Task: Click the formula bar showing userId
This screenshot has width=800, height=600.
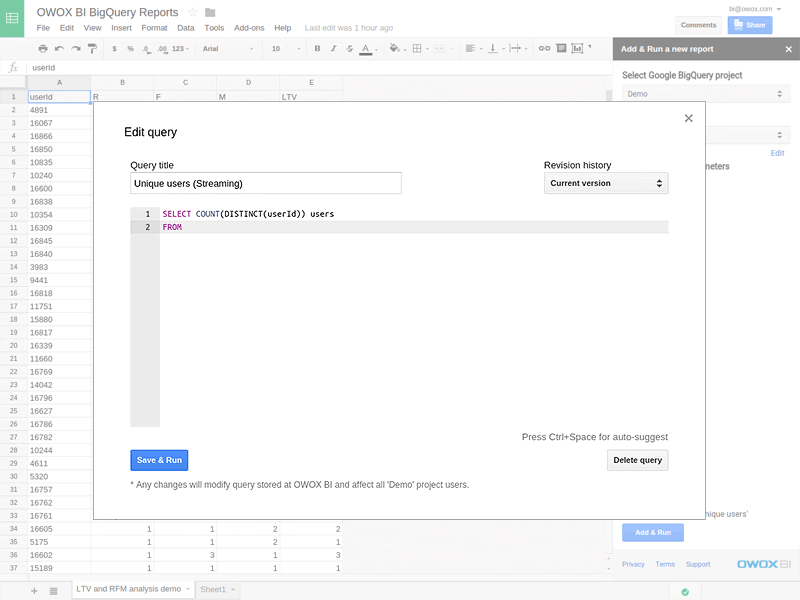Action: tap(319, 67)
